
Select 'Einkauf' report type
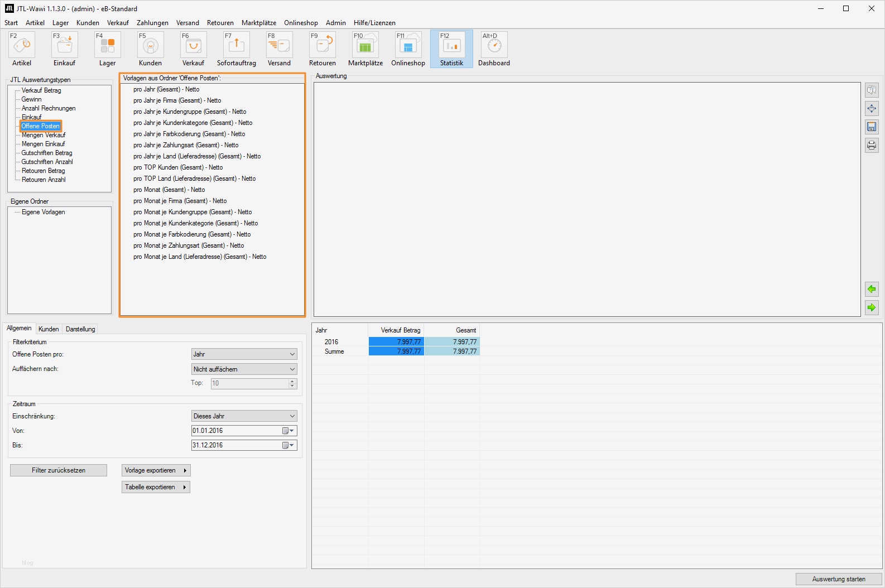pos(31,117)
